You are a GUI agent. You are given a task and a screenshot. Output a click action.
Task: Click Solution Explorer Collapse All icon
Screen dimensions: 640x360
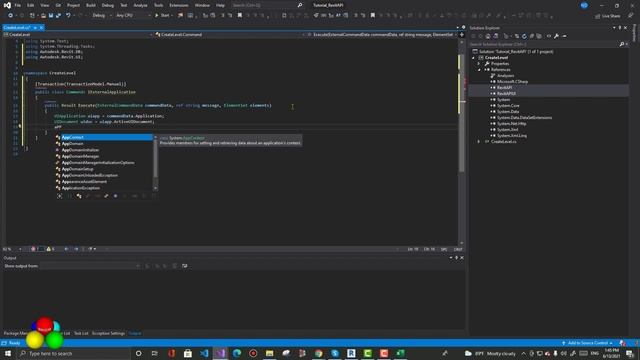(x=532, y=36)
